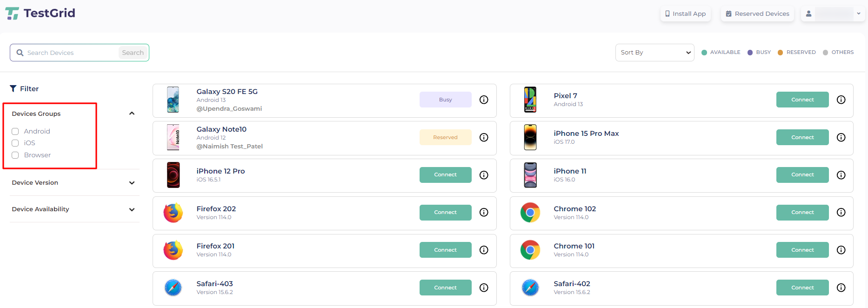The image size is (868, 308).
Task: Click the Chrome 101 browser icon
Action: click(x=530, y=250)
